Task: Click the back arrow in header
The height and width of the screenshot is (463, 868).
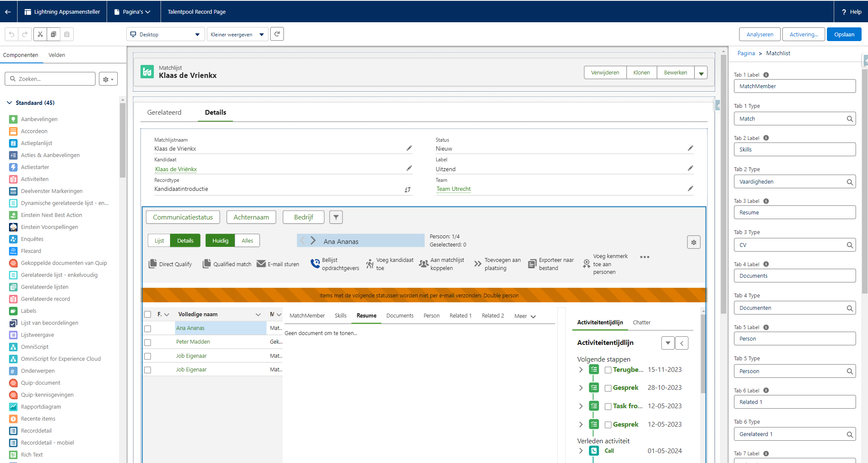Action: [8, 12]
